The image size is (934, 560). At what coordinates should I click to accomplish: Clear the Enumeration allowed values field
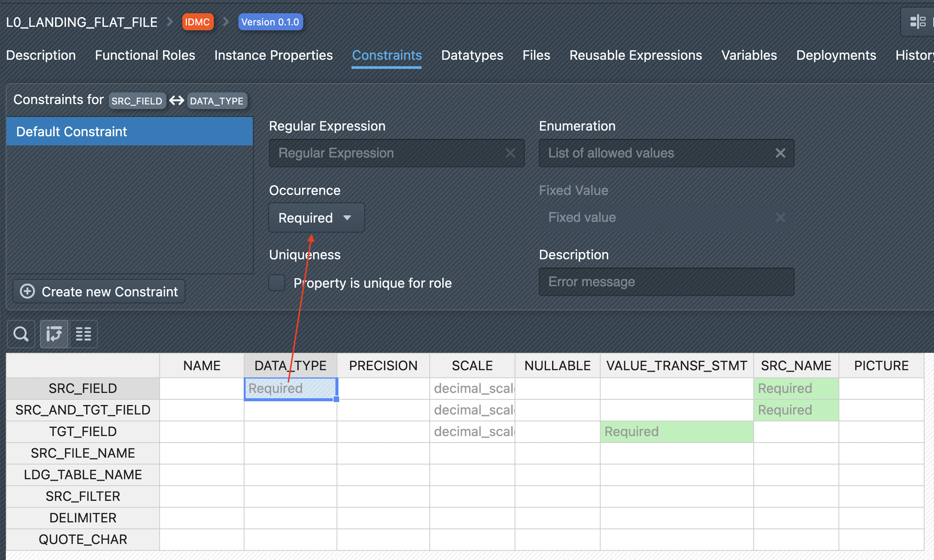click(x=780, y=153)
